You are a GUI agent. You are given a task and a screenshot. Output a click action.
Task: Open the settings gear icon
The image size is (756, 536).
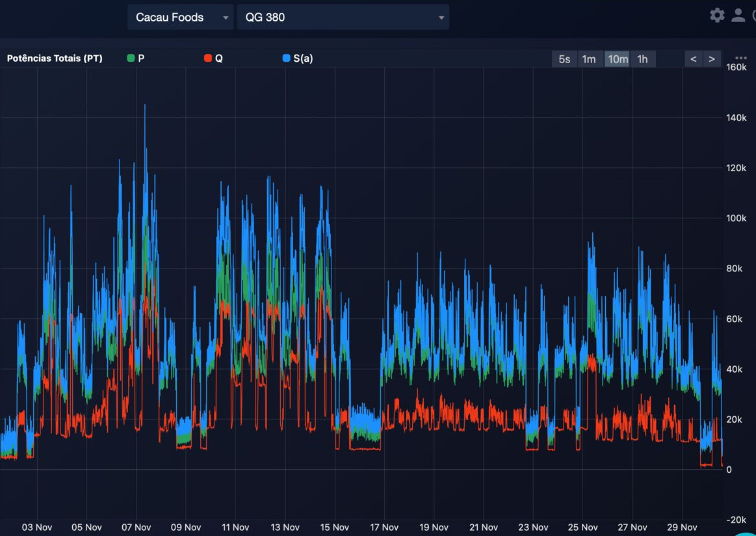click(x=717, y=16)
